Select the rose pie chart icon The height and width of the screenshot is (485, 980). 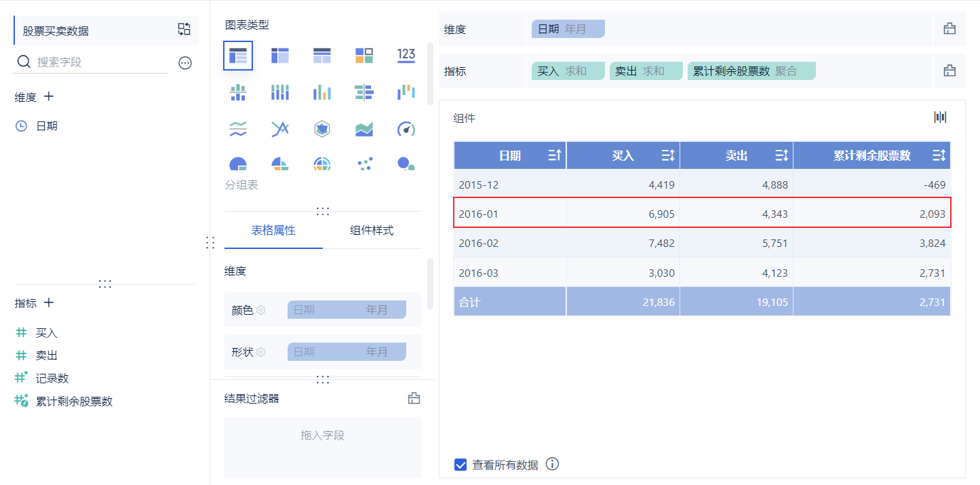coord(280,163)
